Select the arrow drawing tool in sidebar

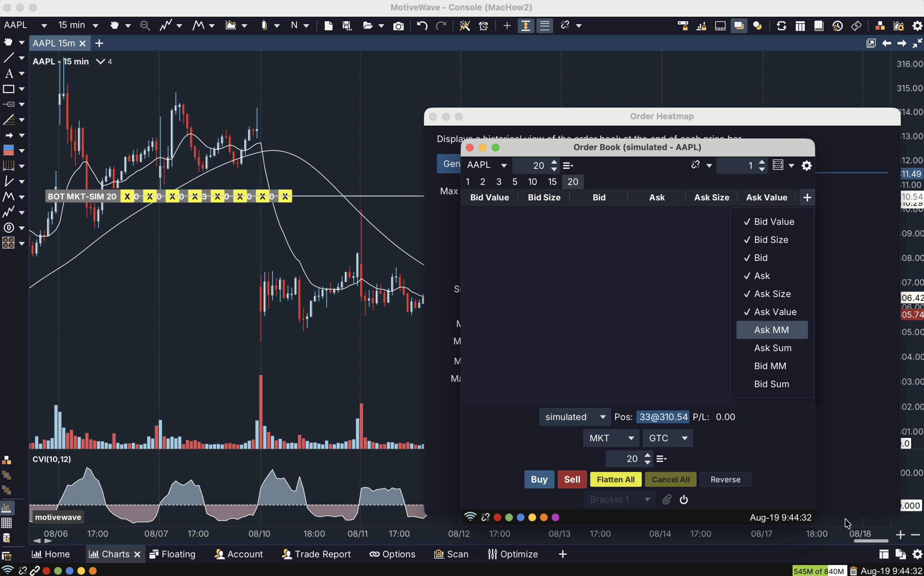click(x=8, y=135)
